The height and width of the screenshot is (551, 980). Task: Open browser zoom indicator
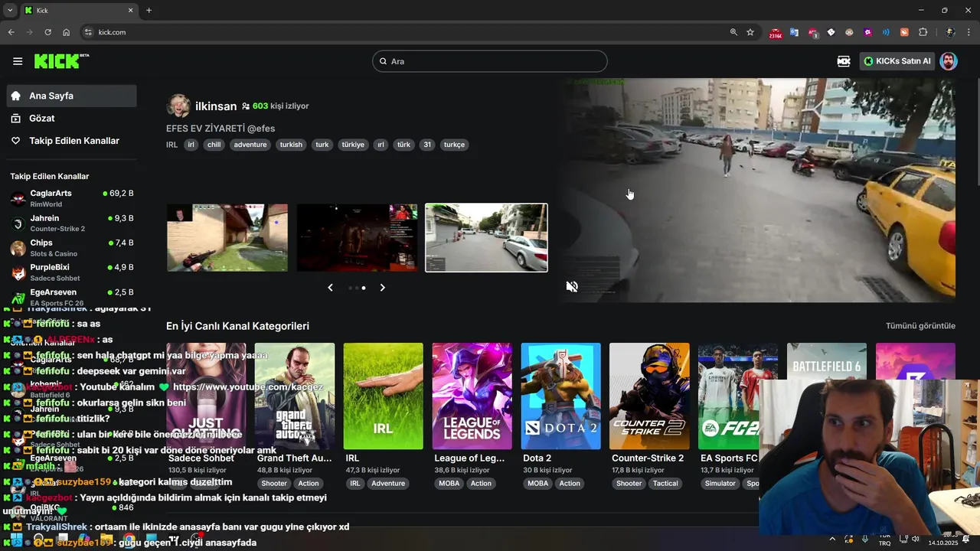tap(733, 32)
